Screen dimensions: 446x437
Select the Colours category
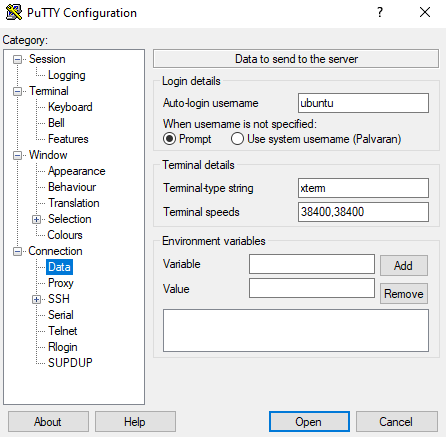click(65, 235)
